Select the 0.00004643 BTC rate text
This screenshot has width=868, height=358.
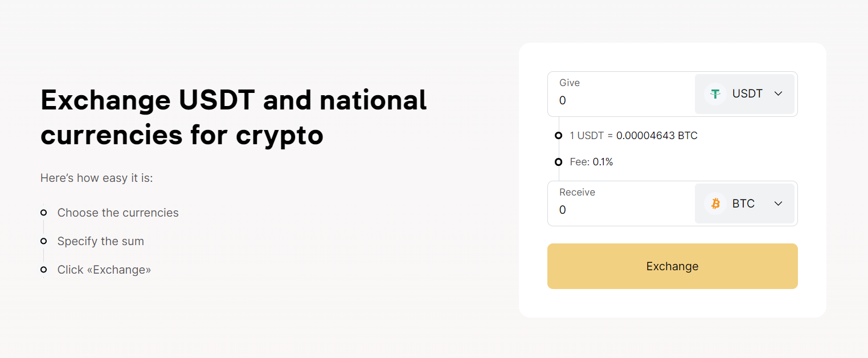[x=657, y=136]
